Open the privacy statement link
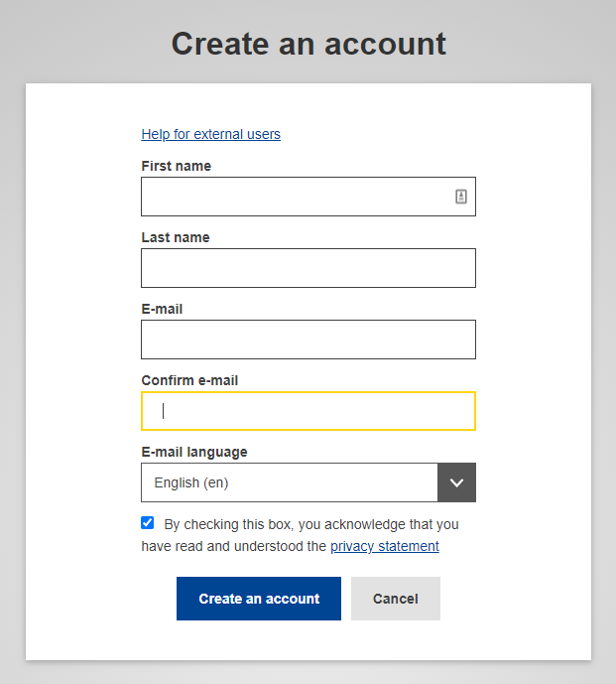616x684 pixels. click(x=385, y=546)
